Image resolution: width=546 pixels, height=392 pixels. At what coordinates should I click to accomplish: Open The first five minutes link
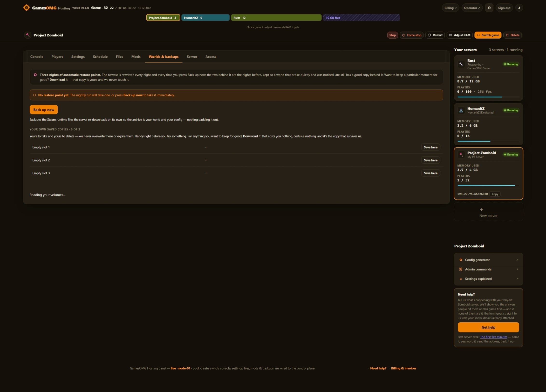click(x=493, y=337)
